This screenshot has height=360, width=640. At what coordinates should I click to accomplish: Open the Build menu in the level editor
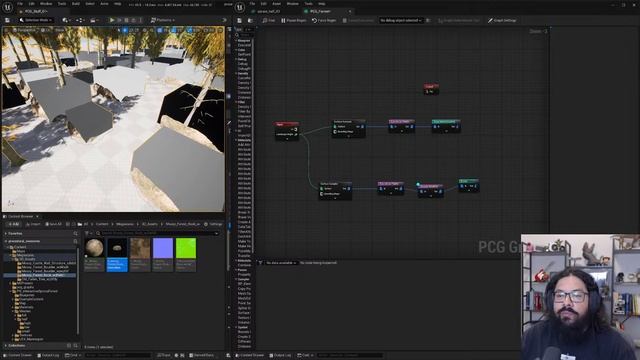click(76, 4)
